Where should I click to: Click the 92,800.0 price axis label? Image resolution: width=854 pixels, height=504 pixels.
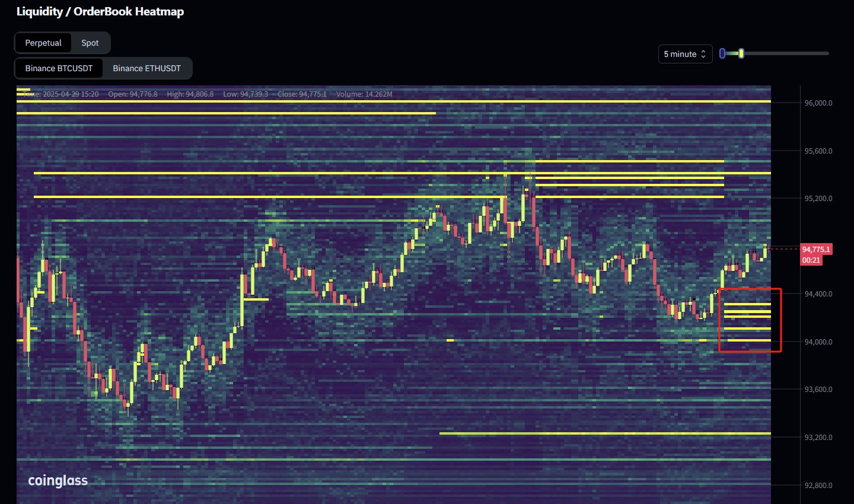tap(818, 486)
